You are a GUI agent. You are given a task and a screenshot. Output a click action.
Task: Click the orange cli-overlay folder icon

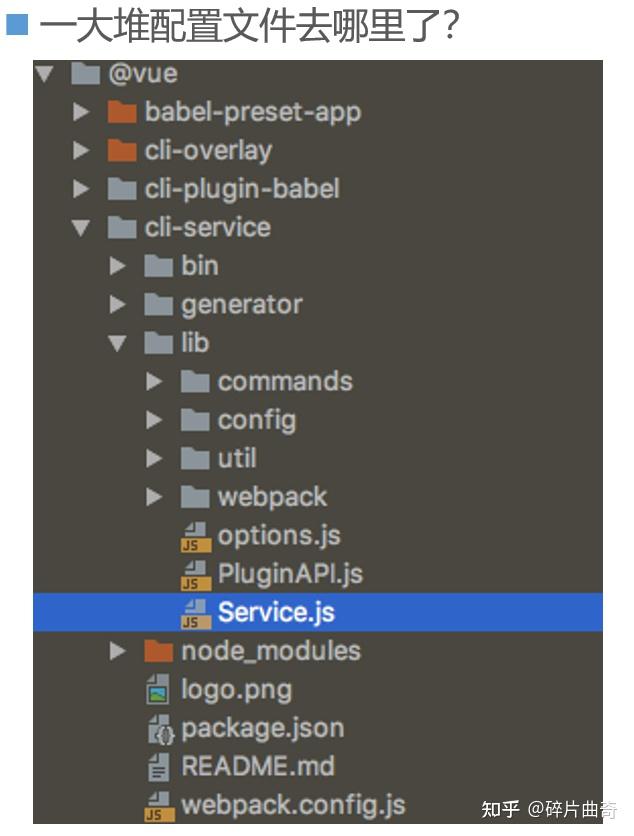click(122, 150)
